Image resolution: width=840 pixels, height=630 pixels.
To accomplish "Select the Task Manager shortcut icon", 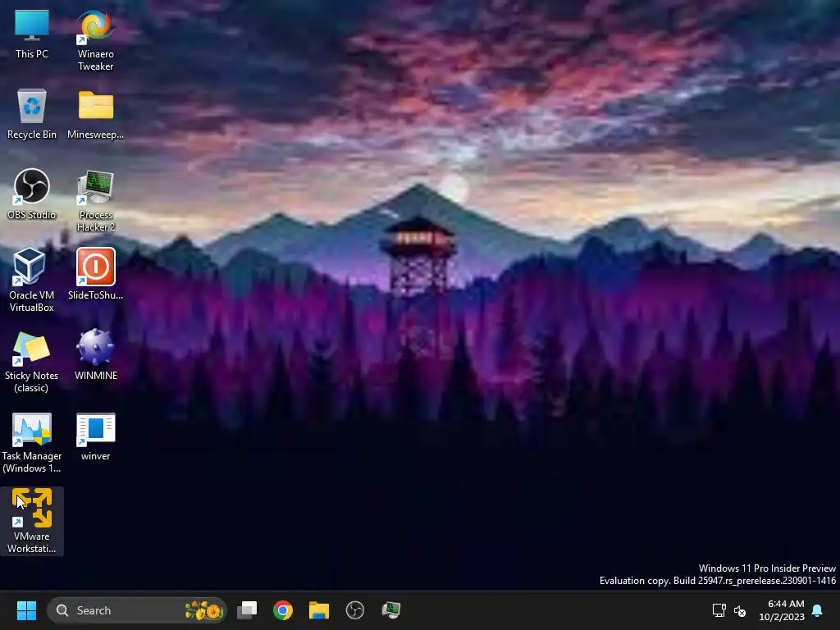I will click(x=32, y=441).
